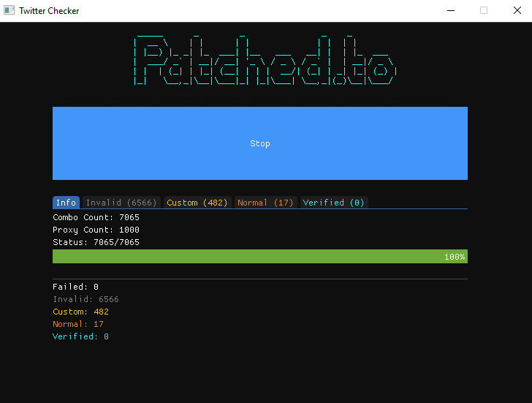Click the Twitter Checker app icon in title bar
The height and width of the screenshot is (403, 532).
tap(9, 10)
